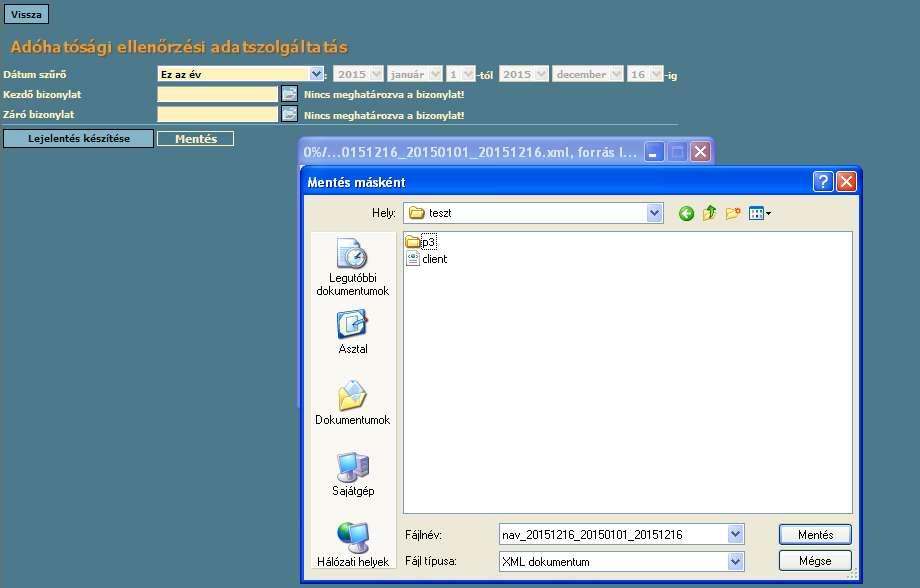Click Mentés to save the file
Screen dimensions: 920x588
pyautogui.click(x=815, y=535)
